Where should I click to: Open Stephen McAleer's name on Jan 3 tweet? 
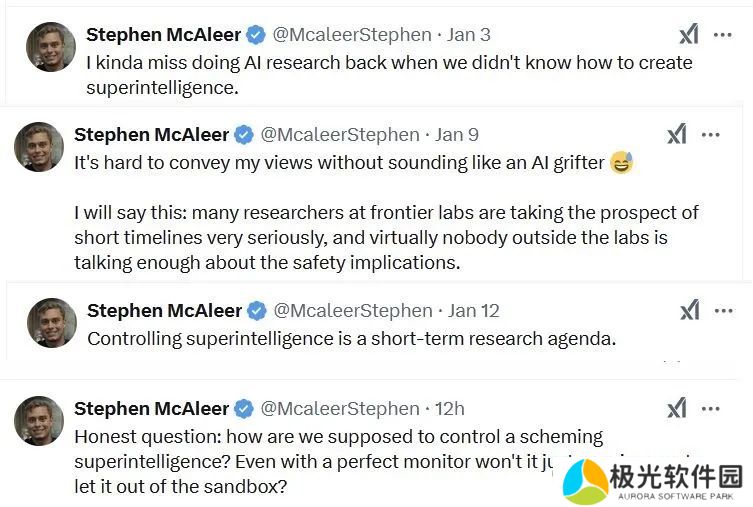click(x=163, y=35)
